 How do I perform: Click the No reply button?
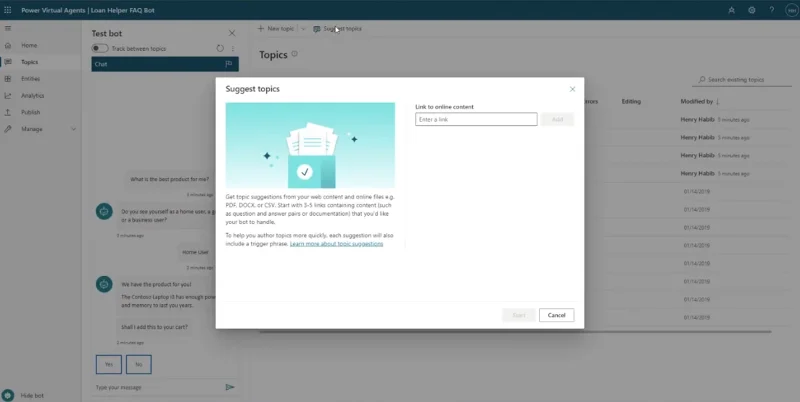click(138, 364)
